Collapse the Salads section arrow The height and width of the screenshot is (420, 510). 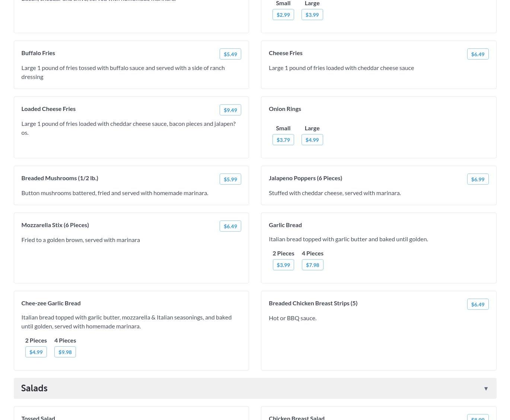[486, 388]
